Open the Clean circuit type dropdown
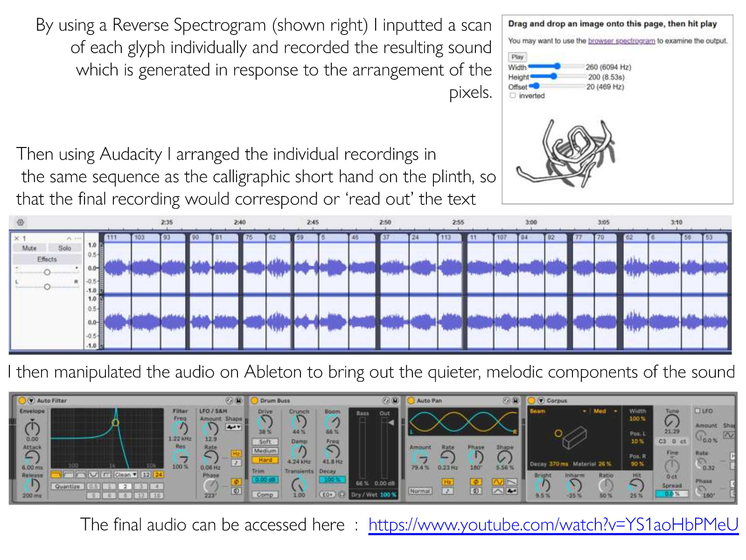Screen dimensions: 746x560 tap(125, 474)
